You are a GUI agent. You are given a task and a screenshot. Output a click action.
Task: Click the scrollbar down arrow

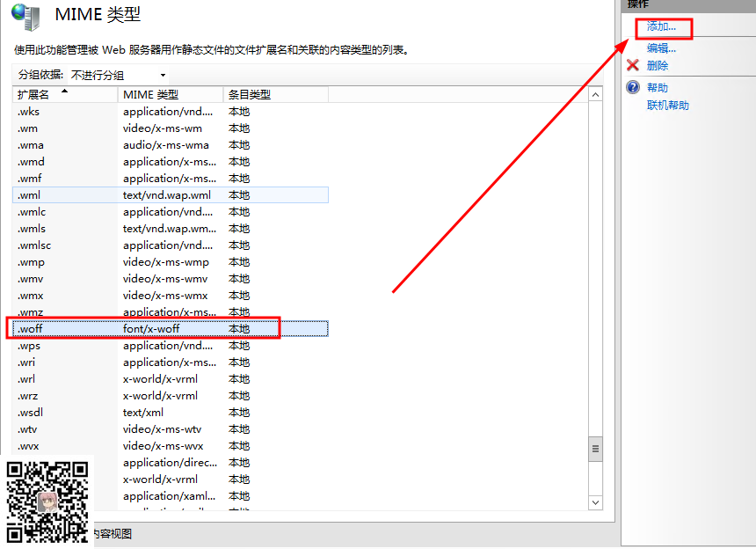tap(595, 501)
